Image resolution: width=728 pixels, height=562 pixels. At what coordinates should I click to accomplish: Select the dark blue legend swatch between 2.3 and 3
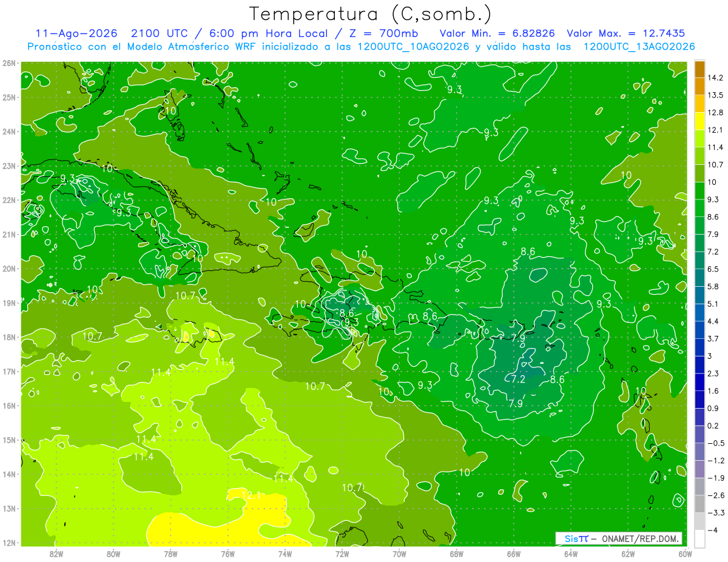[x=699, y=364]
